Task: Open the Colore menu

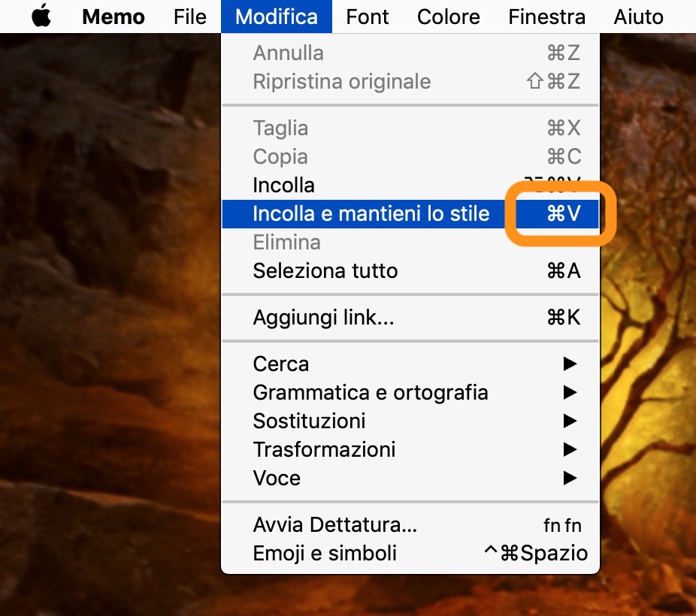Action: coord(449,17)
